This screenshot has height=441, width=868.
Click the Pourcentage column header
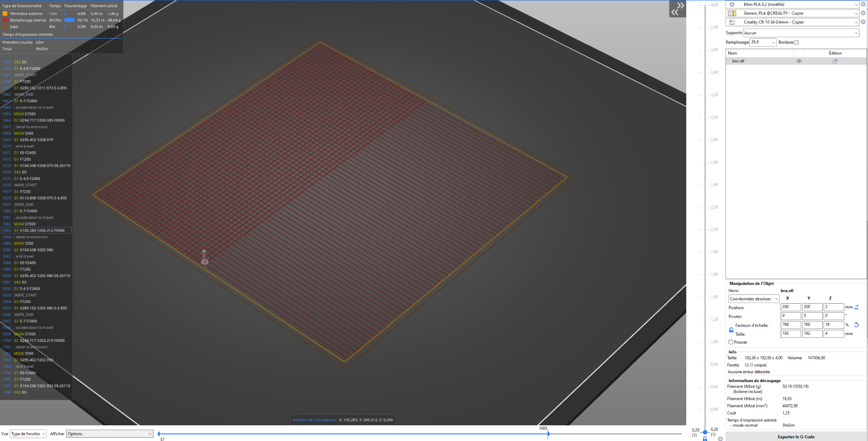tap(75, 6)
